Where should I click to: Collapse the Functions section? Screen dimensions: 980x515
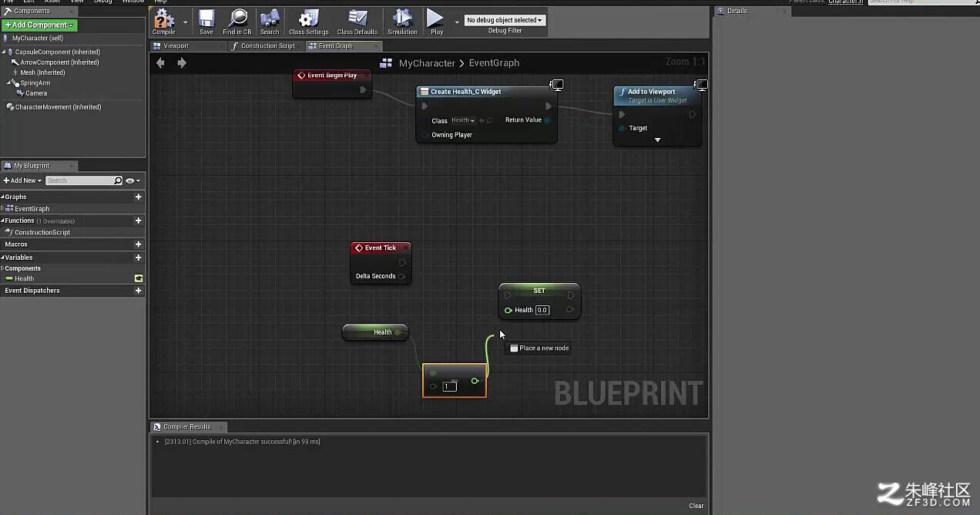click(3, 220)
